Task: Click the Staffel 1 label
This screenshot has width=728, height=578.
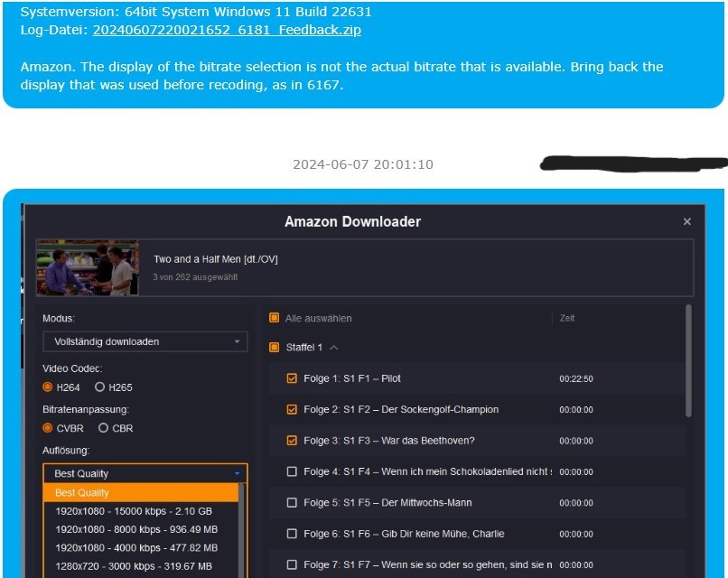Action: coord(304,348)
